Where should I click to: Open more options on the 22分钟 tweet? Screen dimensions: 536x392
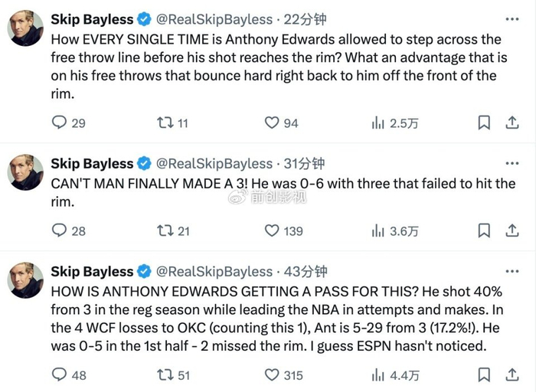click(x=511, y=19)
